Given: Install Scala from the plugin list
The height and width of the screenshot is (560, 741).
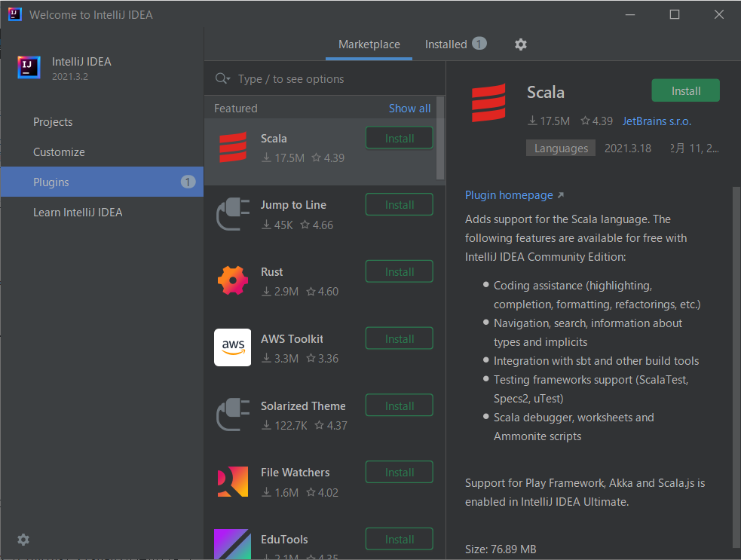Looking at the screenshot, I should (400, 138).
